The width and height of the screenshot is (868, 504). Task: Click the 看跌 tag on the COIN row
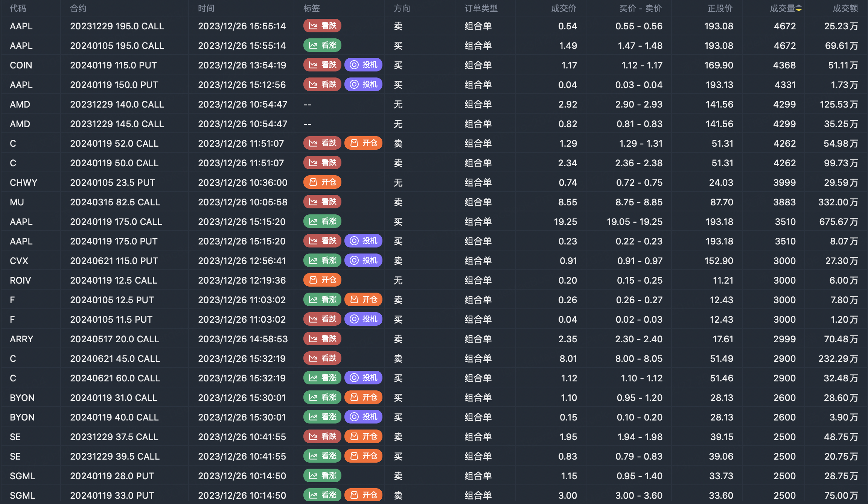tap(322, 65)
